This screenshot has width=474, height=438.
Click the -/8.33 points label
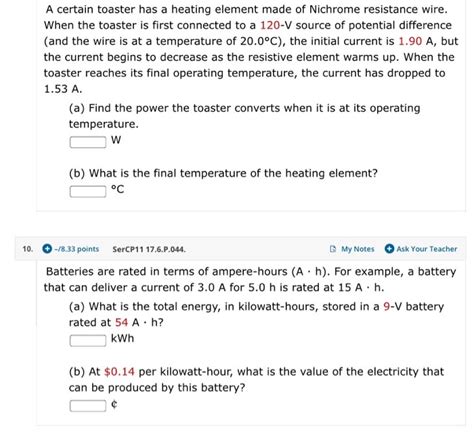77,249
